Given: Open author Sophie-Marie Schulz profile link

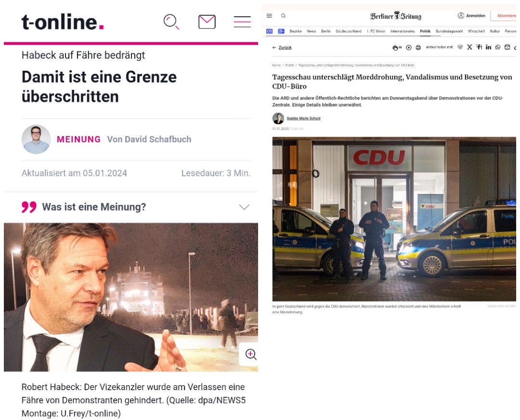Looking at the screenshot, I should [303, 118].
